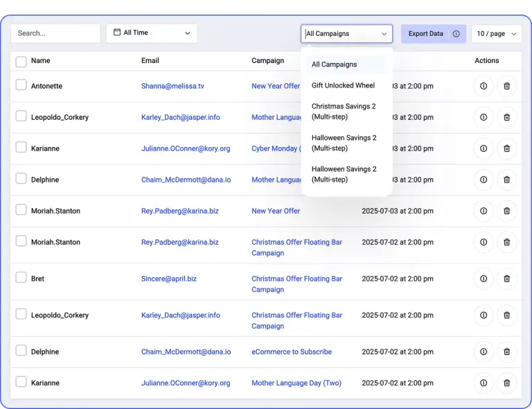532x409 pixels.
Task: Check the Karianne Cyber Monday row checkbox
Action: [21, 147]
